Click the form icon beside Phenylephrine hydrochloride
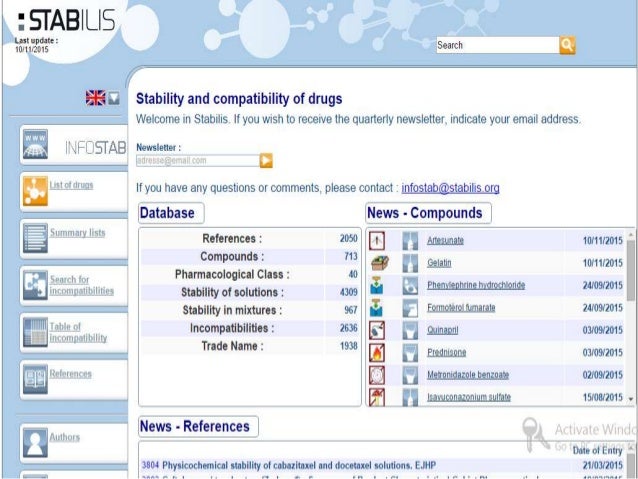Viewport: 638px width, 479px height. [x=410, y=285]
